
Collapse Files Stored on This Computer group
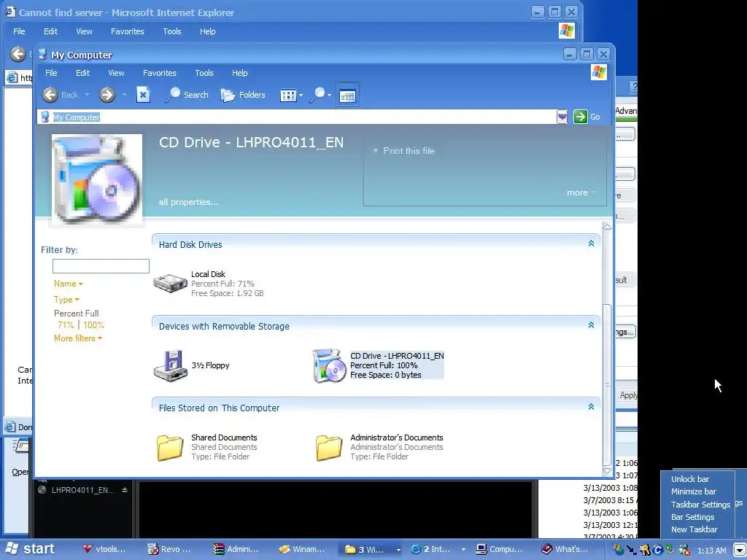(591, 407)
